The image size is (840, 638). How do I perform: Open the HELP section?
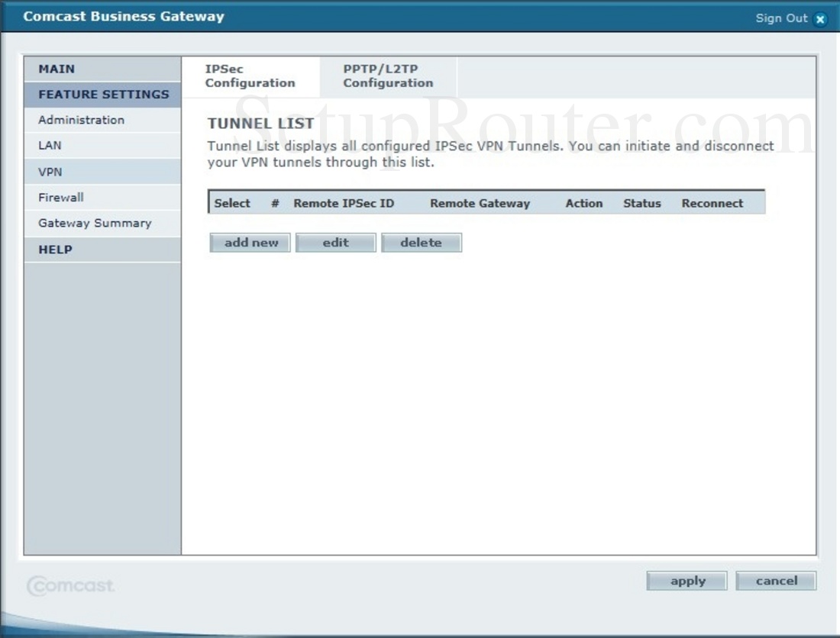[102, 250]
